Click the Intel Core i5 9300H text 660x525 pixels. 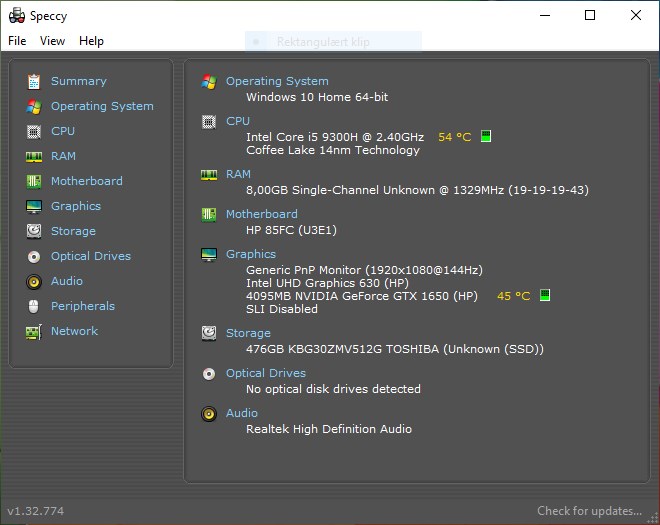click(335, 137)
